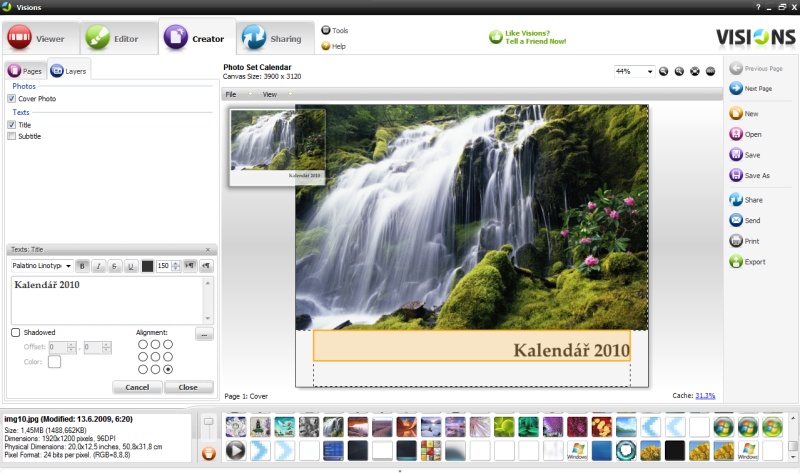Toggle strikethrough text formatting
The height and width of the screenshot is (473, 800).
coord(114,266)
